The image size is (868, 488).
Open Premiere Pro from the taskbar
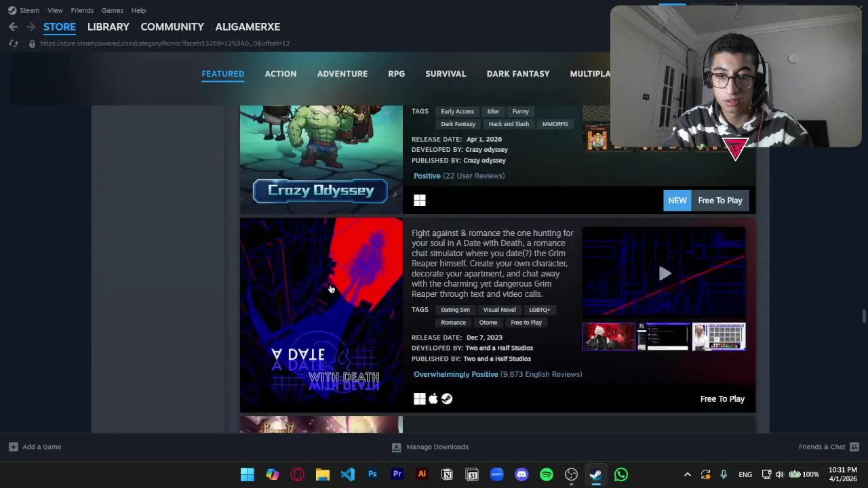pyautogui.click(x=397, y=474)
